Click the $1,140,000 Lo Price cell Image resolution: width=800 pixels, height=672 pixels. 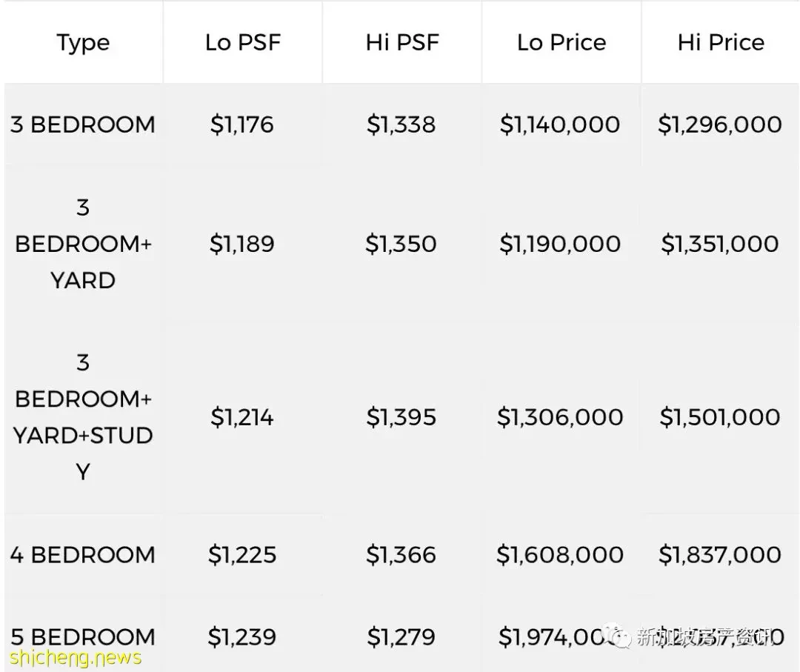tap(560, 124)
